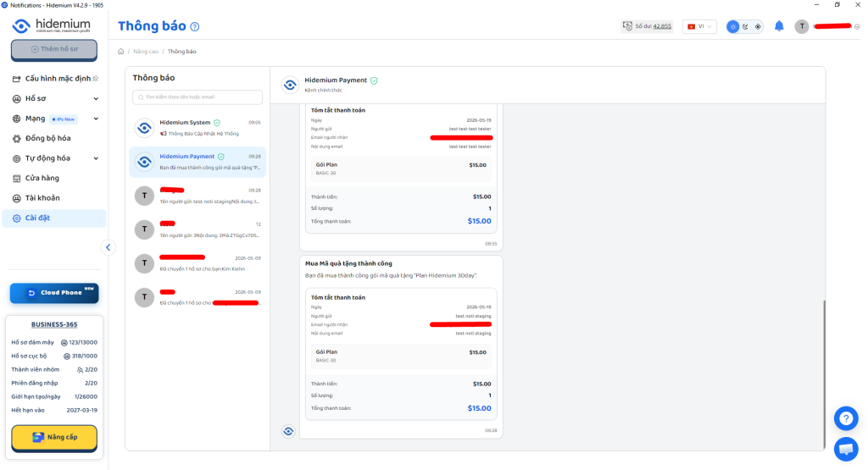Click the Đồng bộ hóa sync icon
The height and width of the screenshot is (470, 868).
click(17, 139)
